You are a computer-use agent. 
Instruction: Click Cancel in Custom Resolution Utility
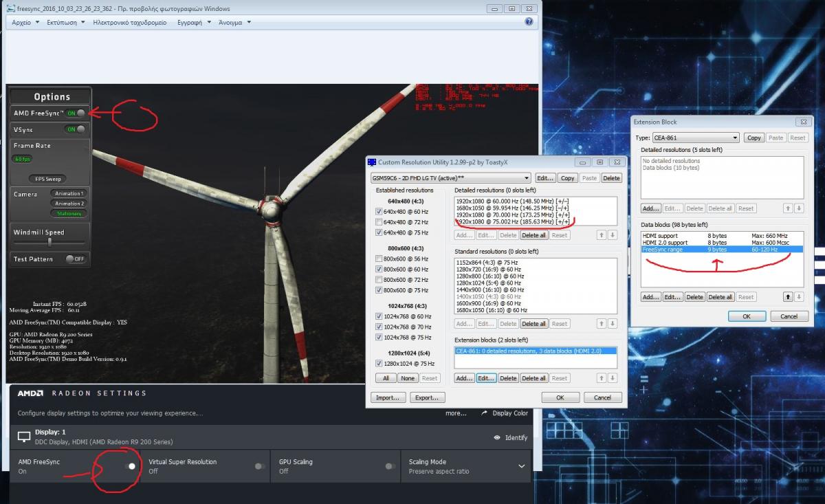(602, 397)
